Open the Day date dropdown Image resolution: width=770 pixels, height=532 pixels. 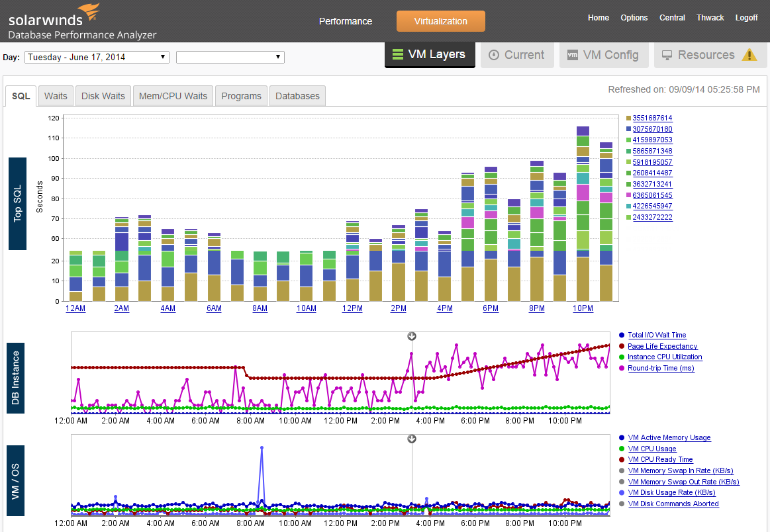(x=96, y=57)
